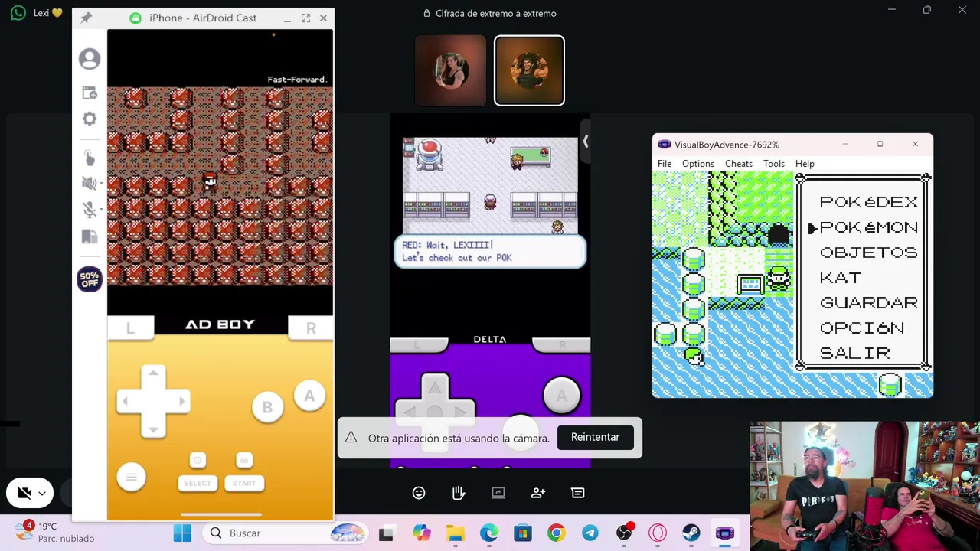The image size is (980, 551).
Task: Open emoji reactions in call toolbar
Action: [x=419, y=493]
